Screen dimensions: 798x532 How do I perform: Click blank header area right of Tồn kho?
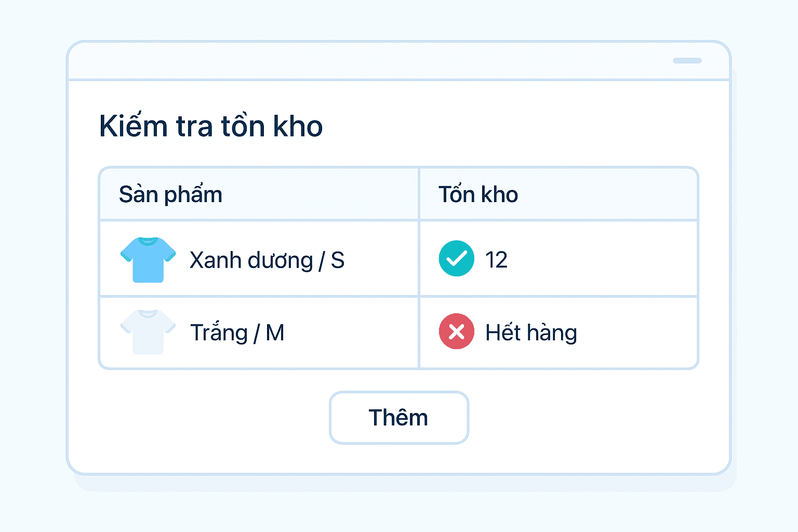coord(608,194)
